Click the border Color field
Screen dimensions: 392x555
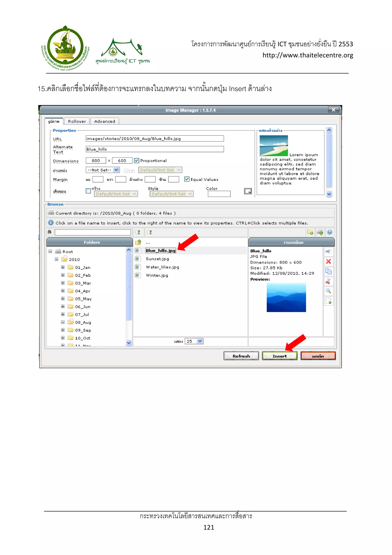[x=219, y=194]
